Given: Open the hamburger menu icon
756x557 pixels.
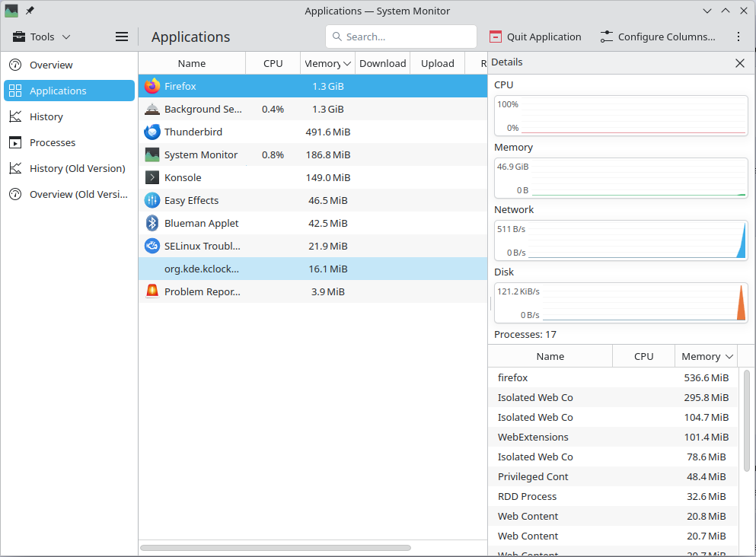Looking at the screenshot, I should tap(122, 37).
